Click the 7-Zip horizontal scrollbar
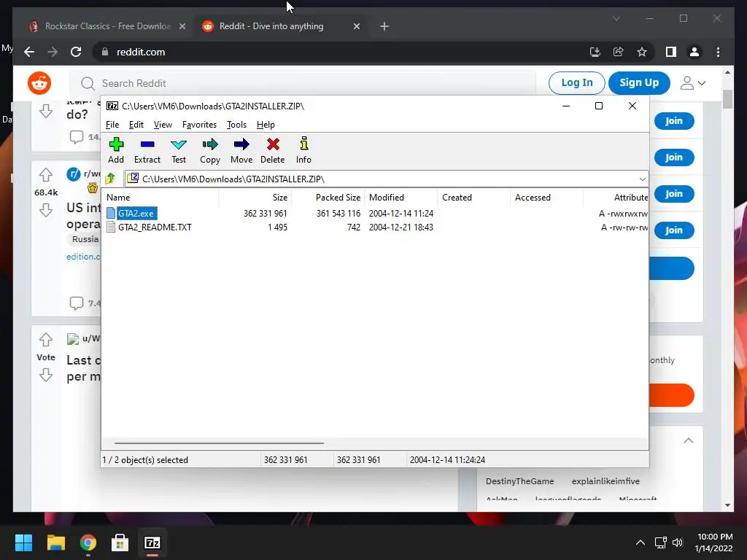747x560 pixels. [x=219, y=443]
